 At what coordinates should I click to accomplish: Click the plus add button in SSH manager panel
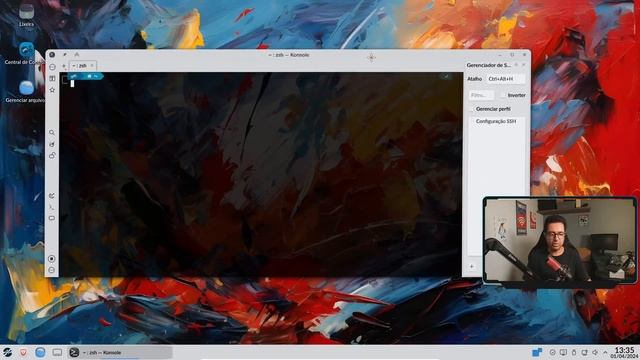click(x=472, y=267)
